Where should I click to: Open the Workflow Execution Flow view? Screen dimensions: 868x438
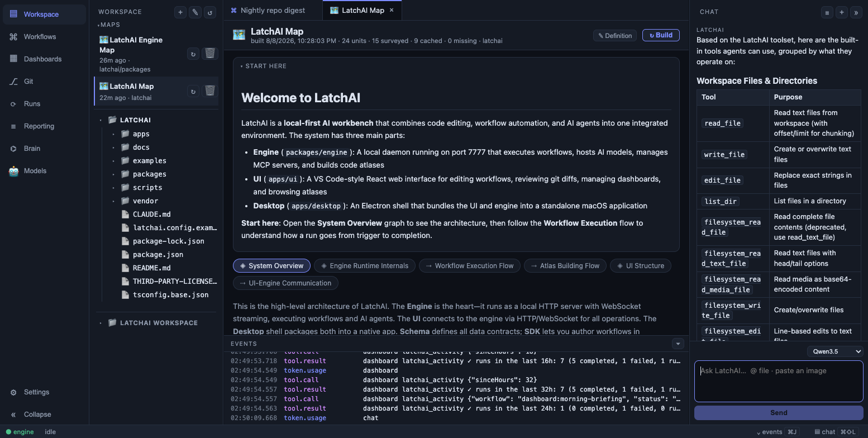pyautogui.click(x=470, y=266)
